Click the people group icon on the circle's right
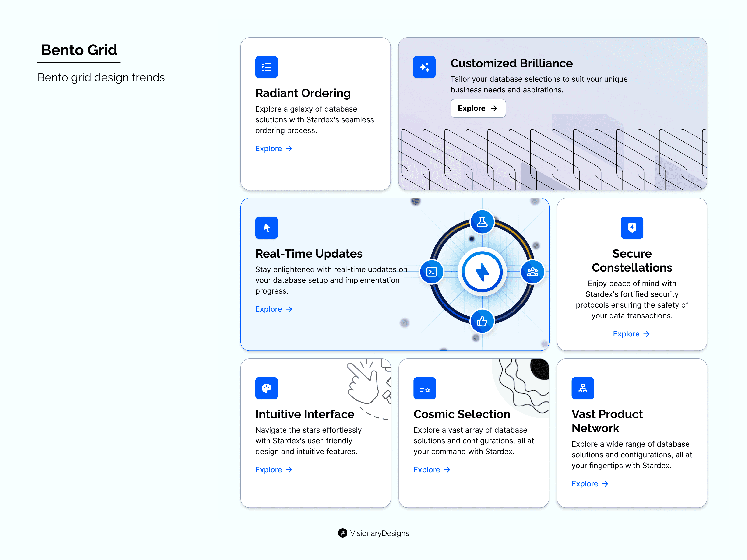The width and height of the screenshot is (747, 560). coord(532,272)
